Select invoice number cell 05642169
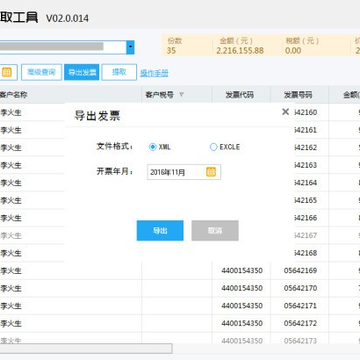 300,270
